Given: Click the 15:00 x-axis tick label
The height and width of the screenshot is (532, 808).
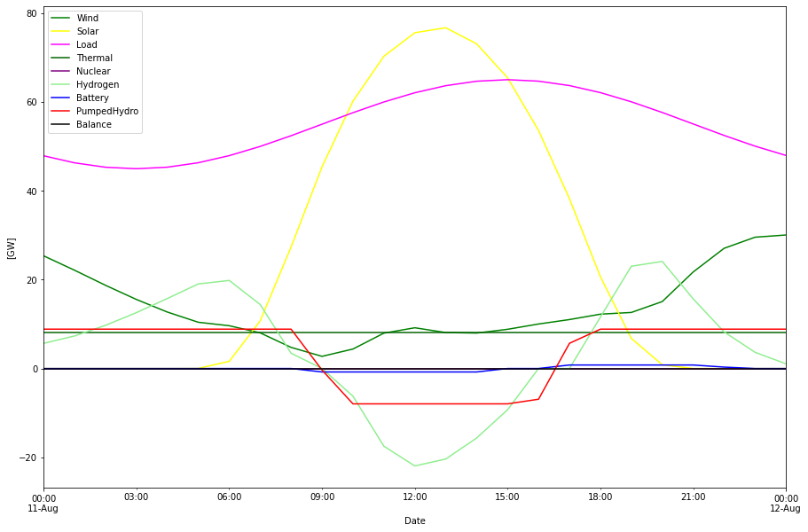Looking at the screenshot, I should pyautogui.click(x=507, y=497).
